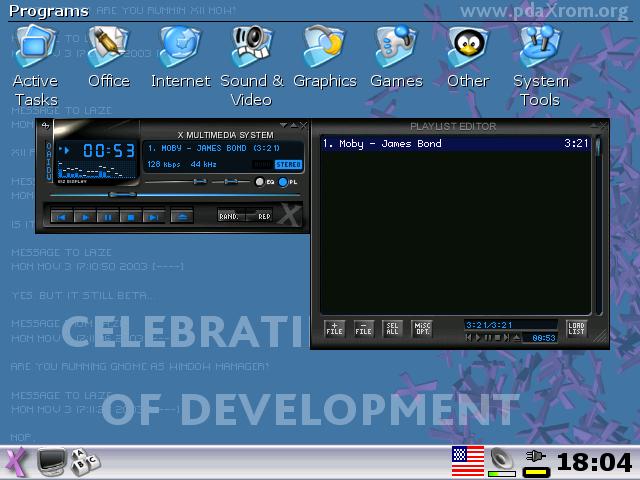Click the song seek position slider handle
This screenshot has width=640, height=480.
pyautogui.click(x=122, y=195)
